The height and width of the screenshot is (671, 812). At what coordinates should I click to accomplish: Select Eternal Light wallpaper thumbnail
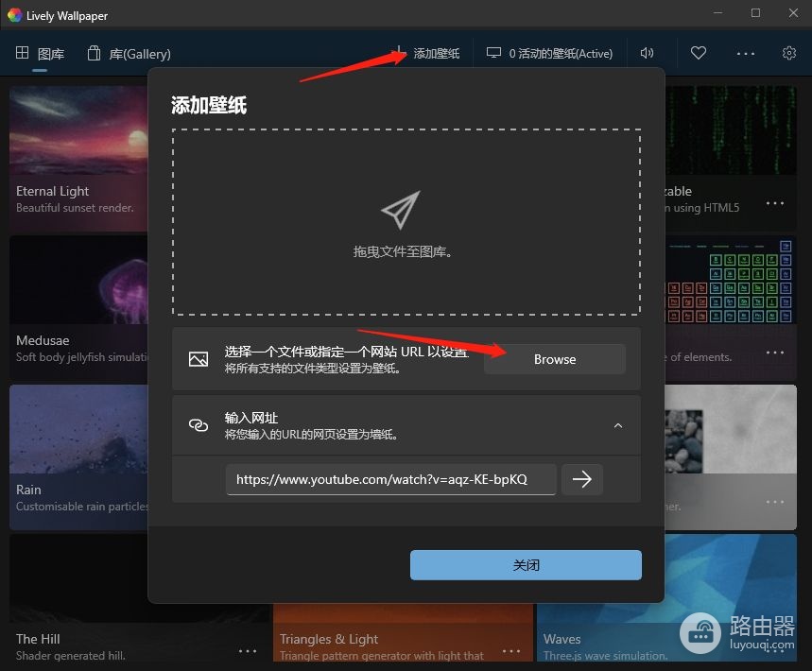pos(78,130)
